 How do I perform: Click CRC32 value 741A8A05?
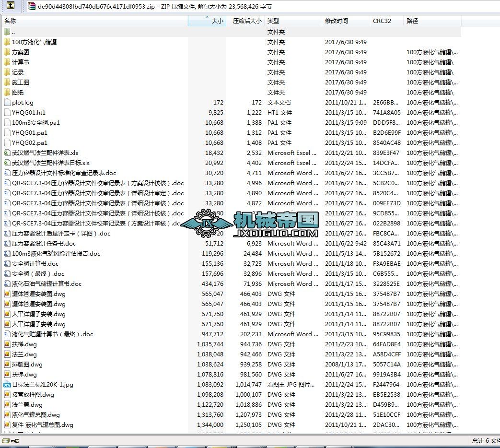click(387, 112)
